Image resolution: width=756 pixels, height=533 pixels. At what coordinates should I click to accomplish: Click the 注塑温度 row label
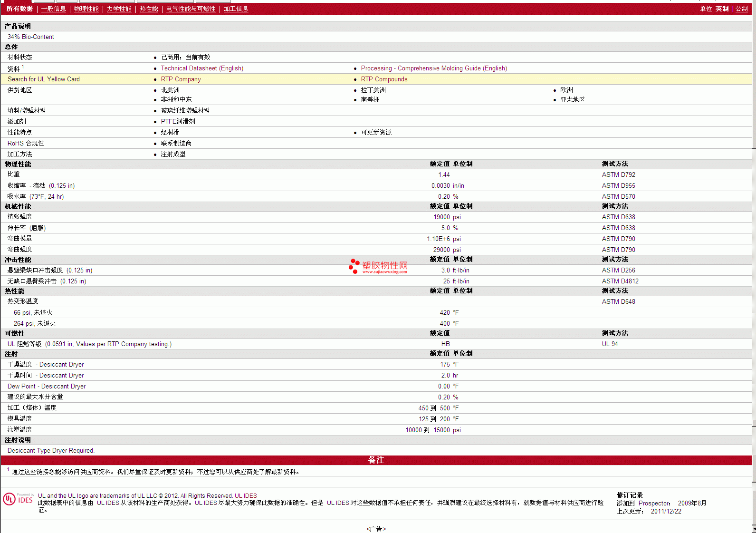pos(19,430)
